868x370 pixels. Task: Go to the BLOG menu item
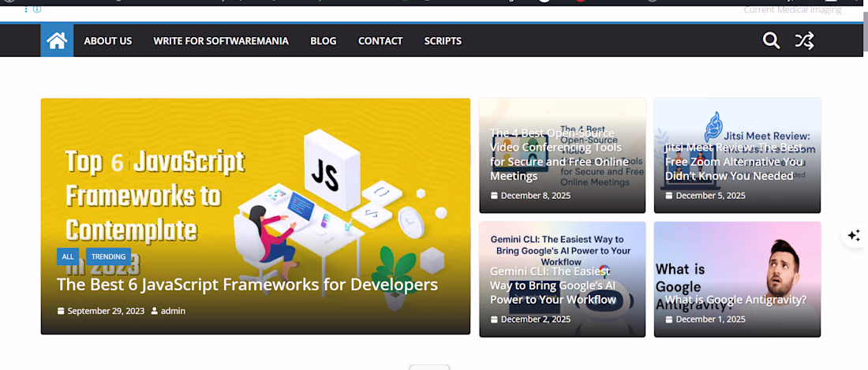point(324,41)
